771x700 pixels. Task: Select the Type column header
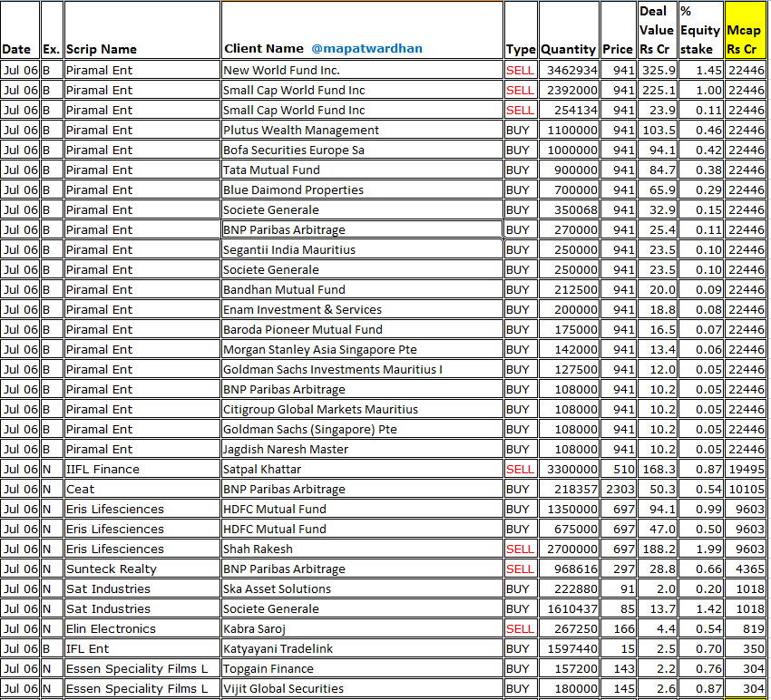(521, 30)
